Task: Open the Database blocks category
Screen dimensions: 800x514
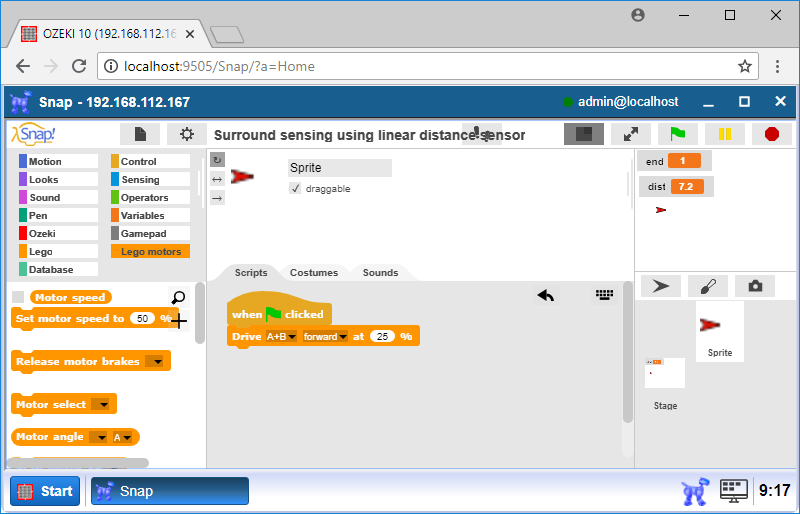Action: tap(58, 269)
